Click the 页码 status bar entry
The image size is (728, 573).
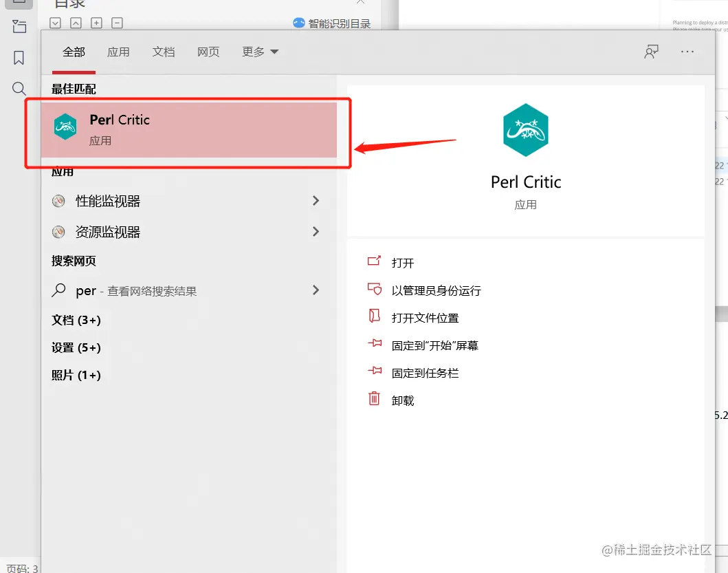coord(22,568)
